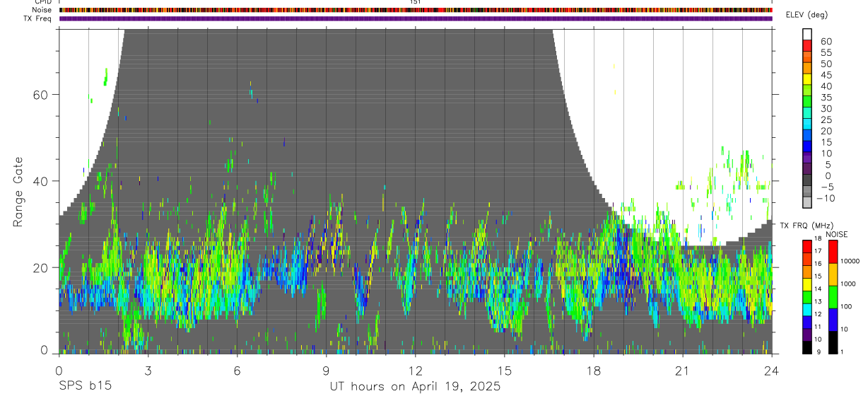868x401 pixels.
Task: Click the SPS b15 radar label
Action: pos(85,386)
